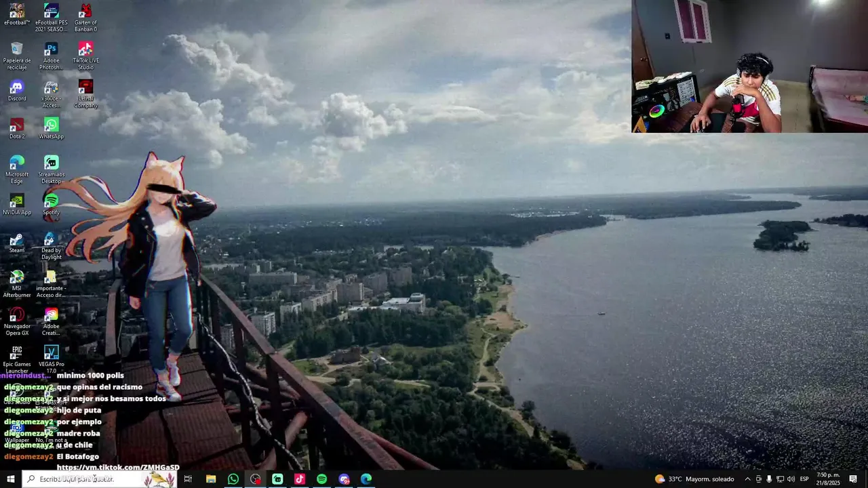Open WhatsApp desktop shortcut
This screenshot has width=868, height=488.
(51, 128)
